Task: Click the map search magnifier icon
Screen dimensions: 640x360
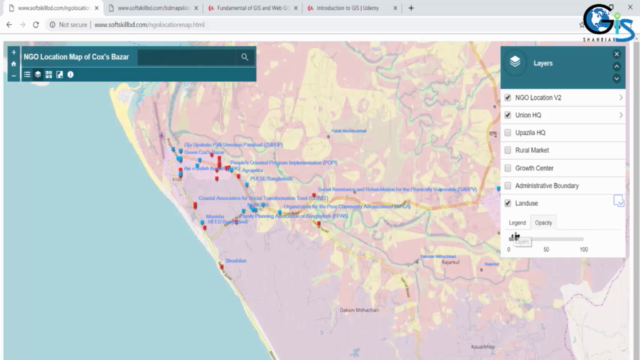Action: (x=244, y=57)
